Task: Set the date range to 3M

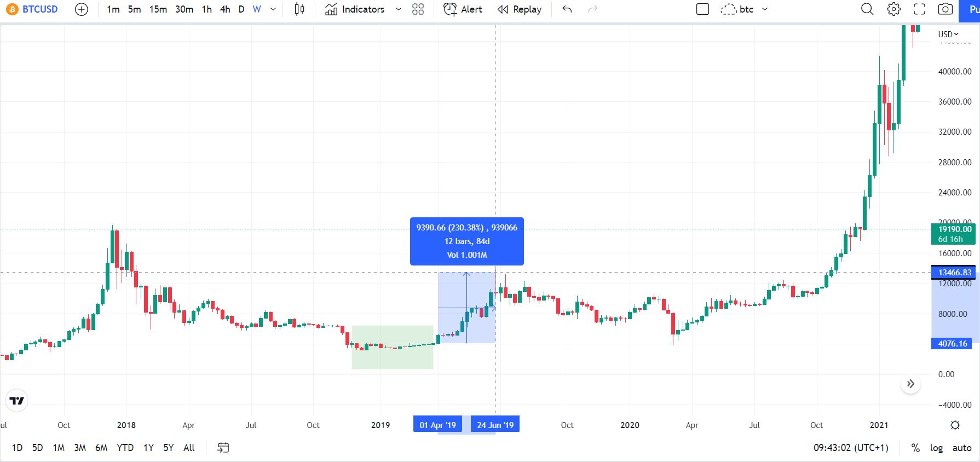Action: click(80, 448)
